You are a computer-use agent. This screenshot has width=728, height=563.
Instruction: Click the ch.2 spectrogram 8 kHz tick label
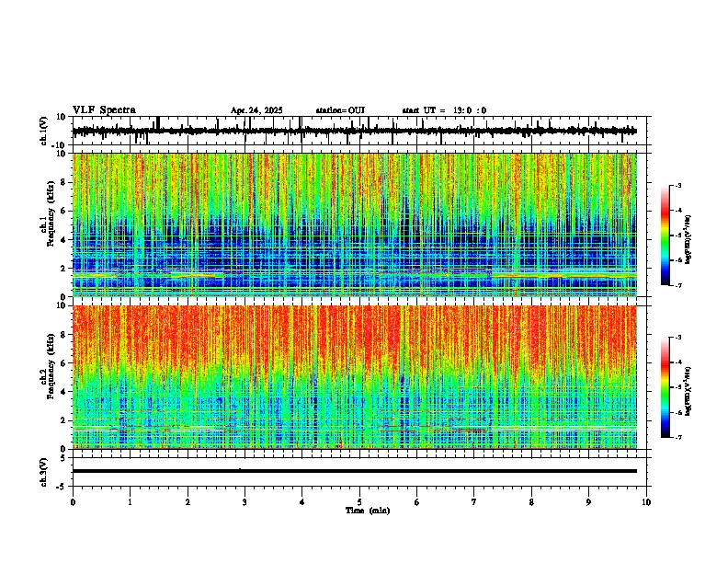point(64,335)
